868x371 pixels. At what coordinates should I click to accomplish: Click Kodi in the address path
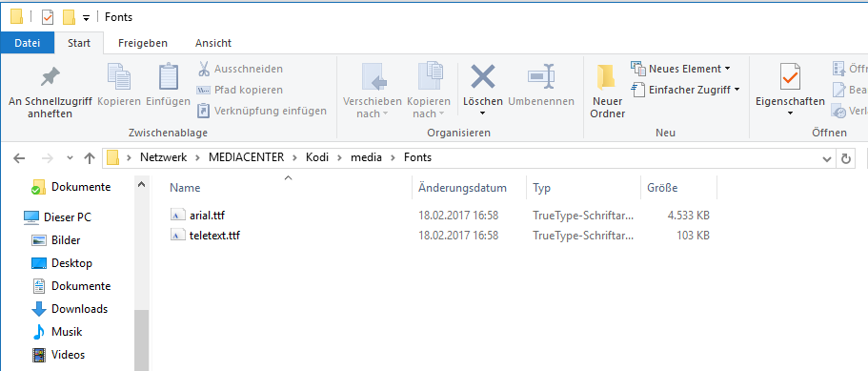[x=317, y=157]
